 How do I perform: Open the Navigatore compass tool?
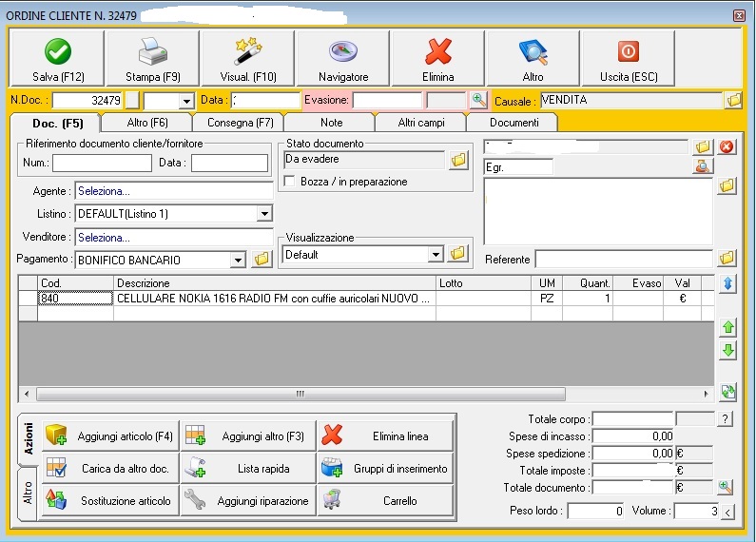(x=342, y=58)
